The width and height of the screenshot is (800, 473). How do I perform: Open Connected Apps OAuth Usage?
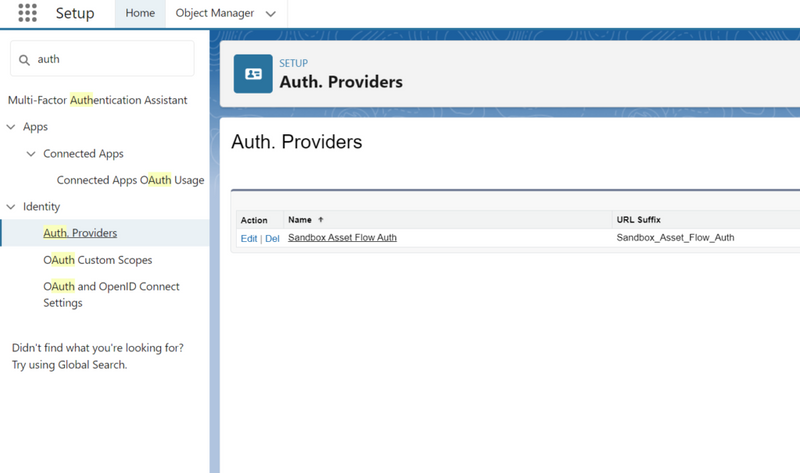point(130,180)
